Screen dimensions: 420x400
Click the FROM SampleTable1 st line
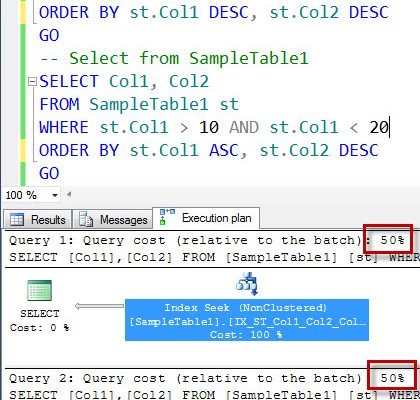pyautogui.click(x=139, y=104)
